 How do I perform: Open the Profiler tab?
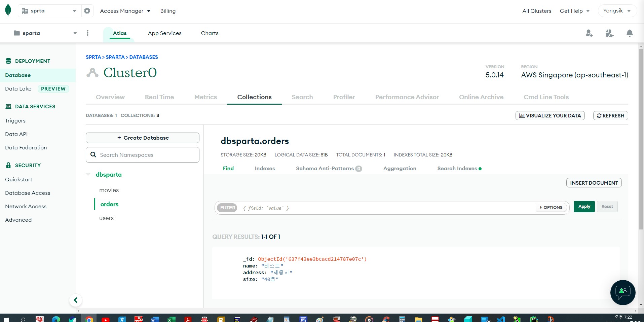[x=344, y=97]
